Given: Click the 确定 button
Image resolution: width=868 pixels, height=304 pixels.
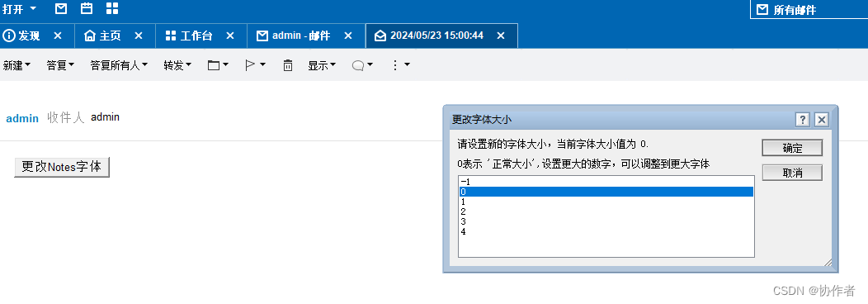Looking at the screenshot, I should (x=792, y=148).
